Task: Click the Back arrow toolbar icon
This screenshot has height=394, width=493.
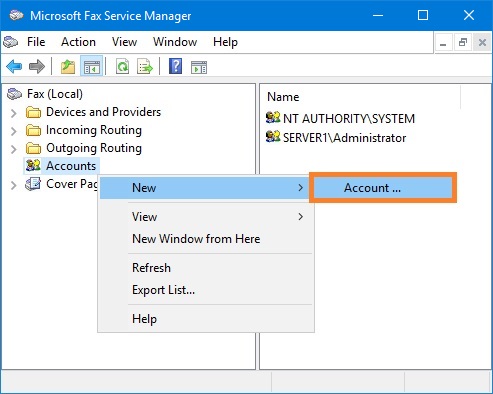Action: [14, 67]
